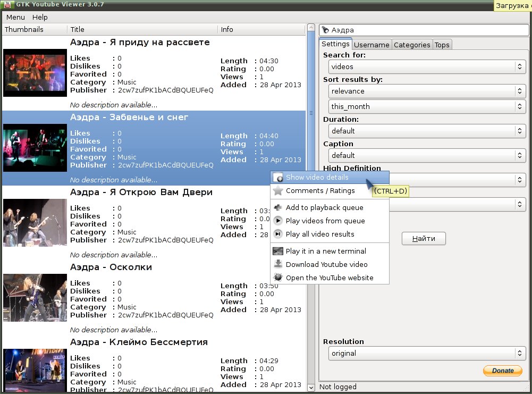Expand the Caption default dropdown
Screen dimensions: 532x394
pos(427,155)
